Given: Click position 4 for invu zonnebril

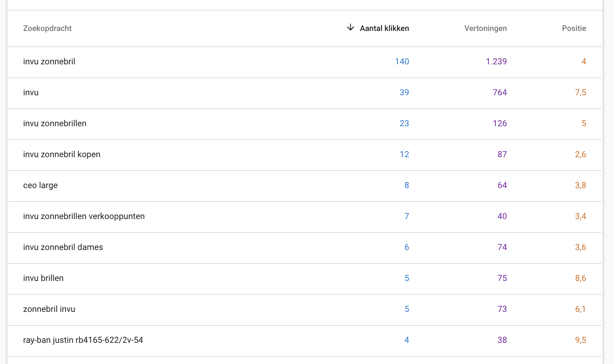Looking at the screenshot, I should (584, 61).
